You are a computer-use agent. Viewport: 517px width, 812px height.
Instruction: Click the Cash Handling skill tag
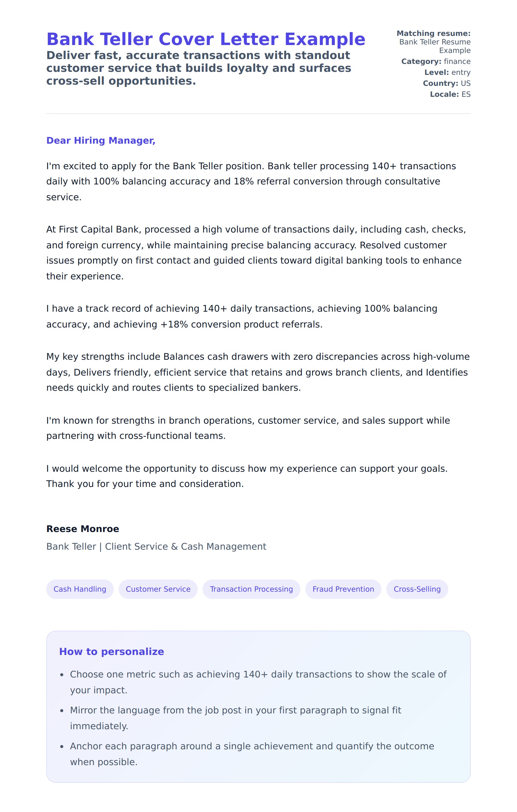[x=80, y=589]
